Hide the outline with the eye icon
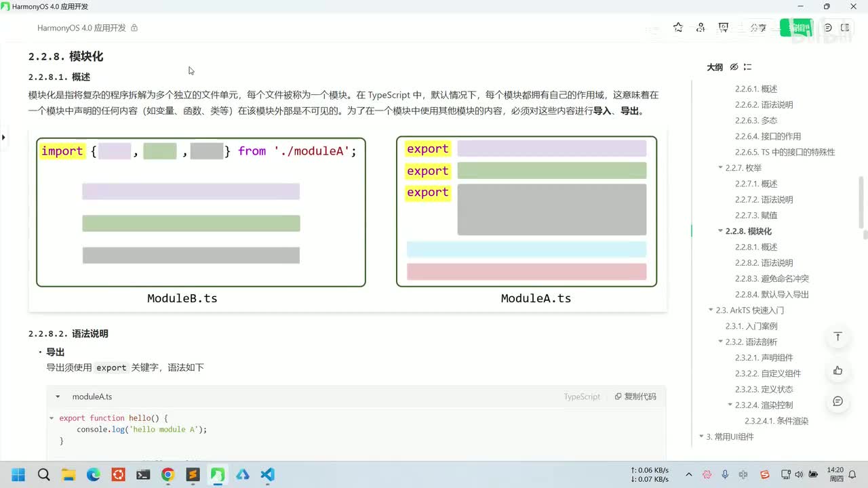The height and width of the screenshot is (488, 868). pyautogui.click(x=734, y=67)
